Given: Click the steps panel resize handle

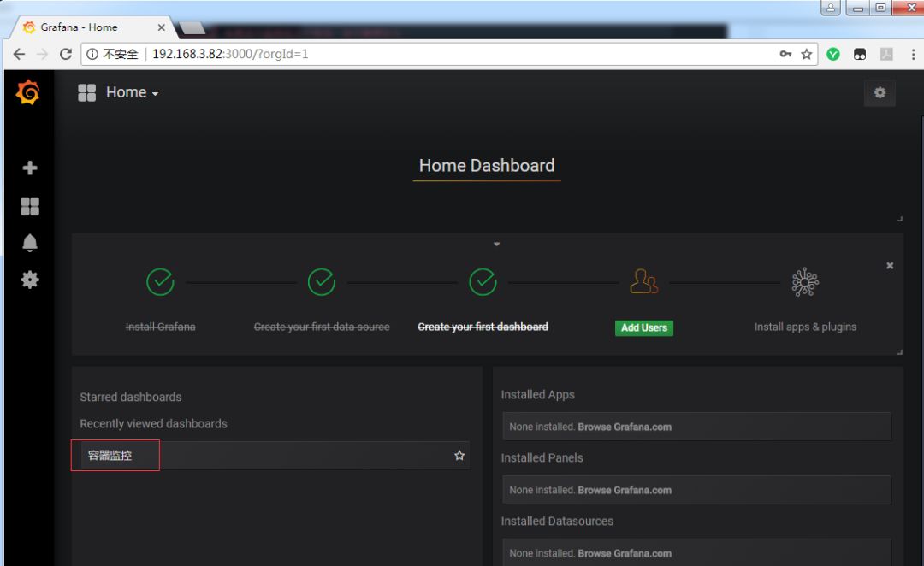Looking at the screenshot, I should (x=900, y=351).
